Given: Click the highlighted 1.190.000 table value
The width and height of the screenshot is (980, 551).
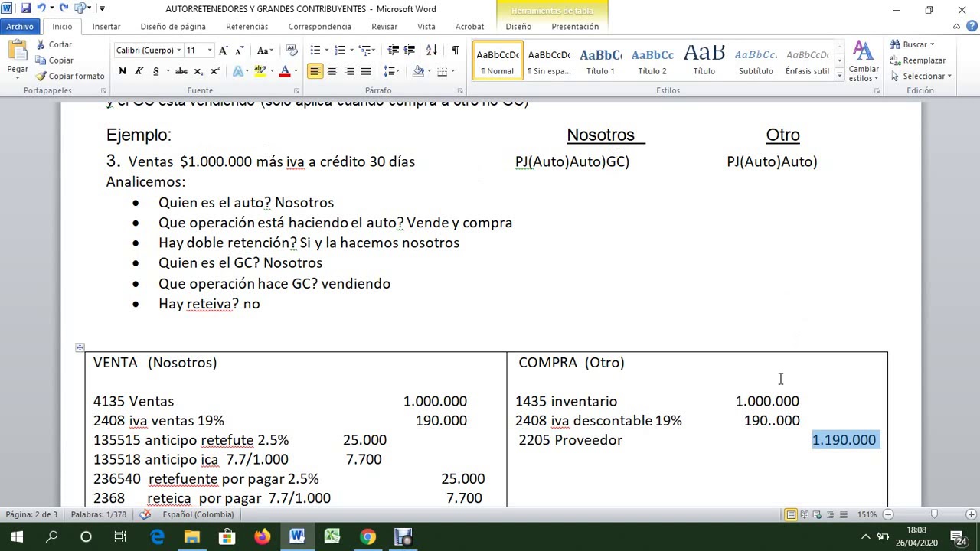Looking at the screenshot, I should [844, 440].
